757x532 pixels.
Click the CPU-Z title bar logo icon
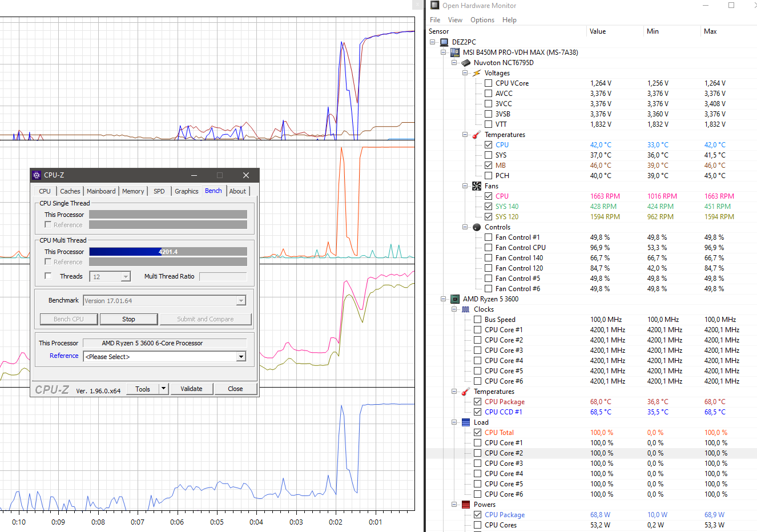[x=37, y=175]
